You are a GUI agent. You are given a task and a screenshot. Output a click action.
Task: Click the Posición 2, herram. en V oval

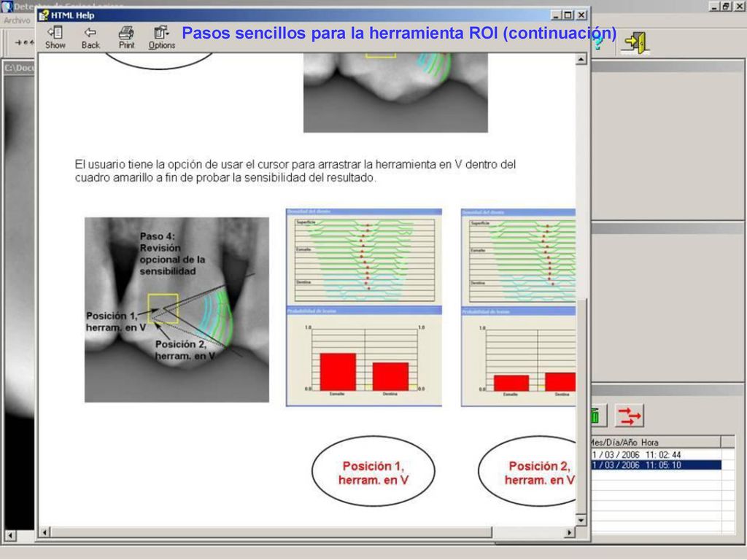[x=527, y=472]
